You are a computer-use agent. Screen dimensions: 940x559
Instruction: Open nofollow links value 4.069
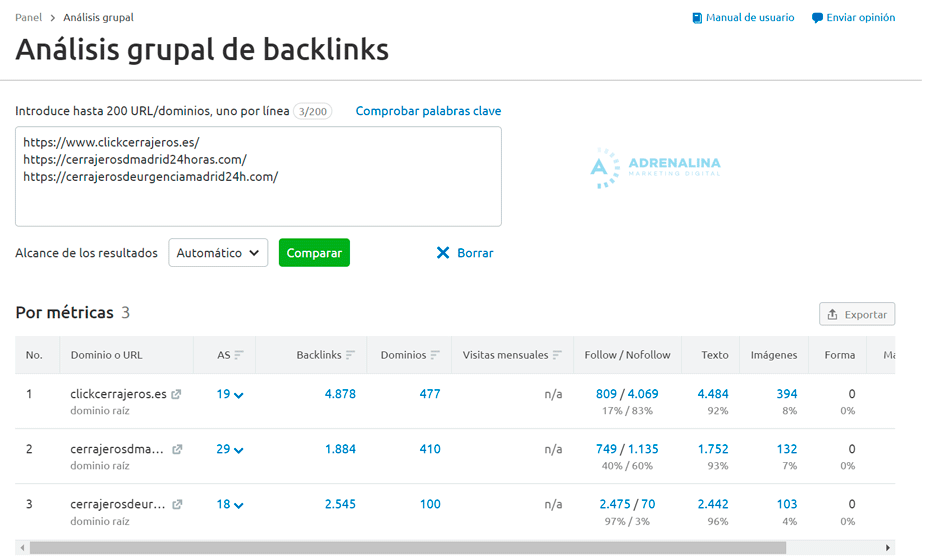[643, 394]
